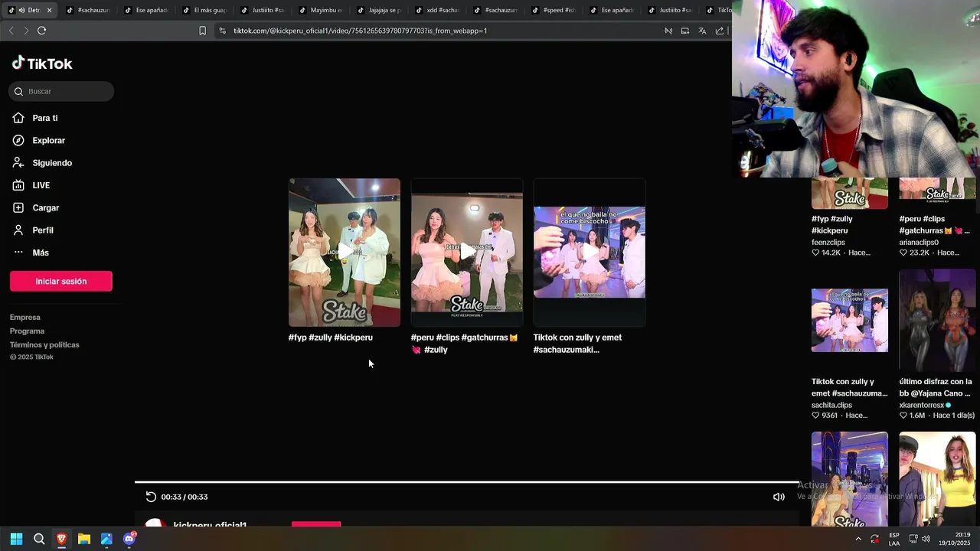
Task: Switch to the xdd #sachau tab
Action: [x=437, y=11]
